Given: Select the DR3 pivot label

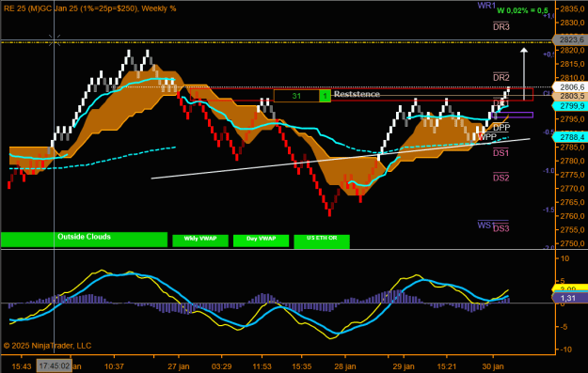Looking at the screenshot, I should click(501, 26).
